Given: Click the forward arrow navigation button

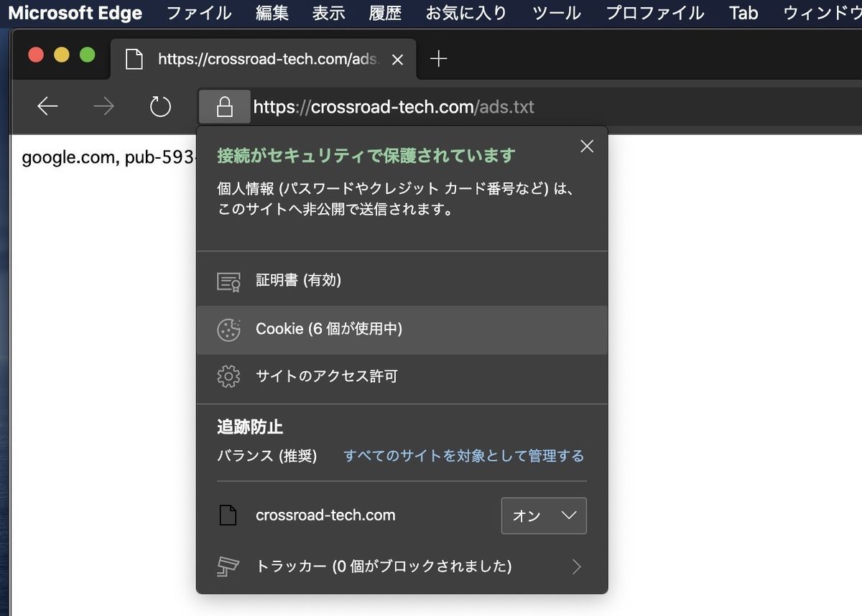Looking at the screenshot, I should click(x=104, y=107).
